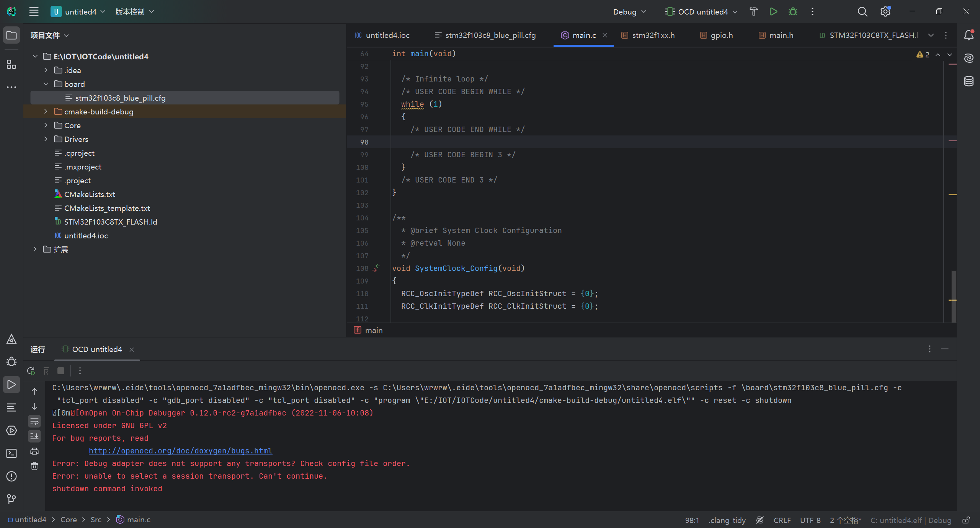Open the Debug build profile dropdown
Image resolution: width=980 pixels, height=528 pixels.
click(629, 12)
